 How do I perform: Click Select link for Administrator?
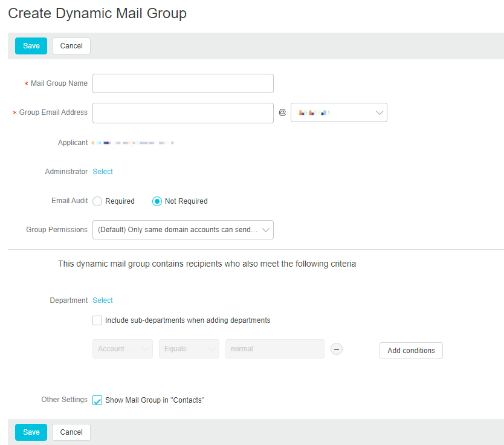click(x=103, y=172)
